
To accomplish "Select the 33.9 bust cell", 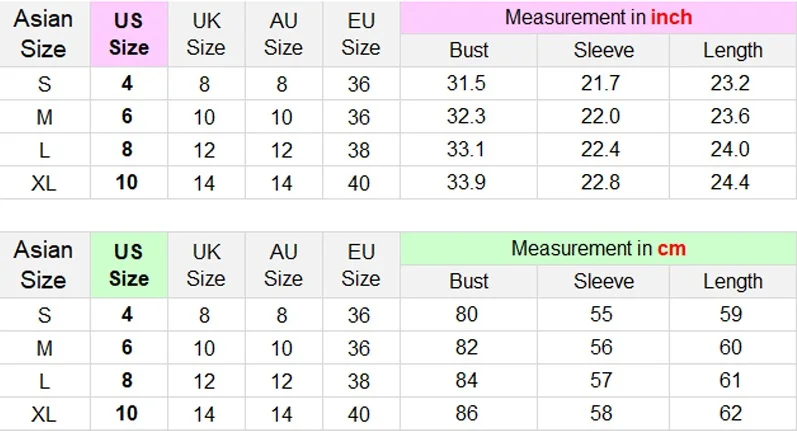I will click(x=468, y=183).
